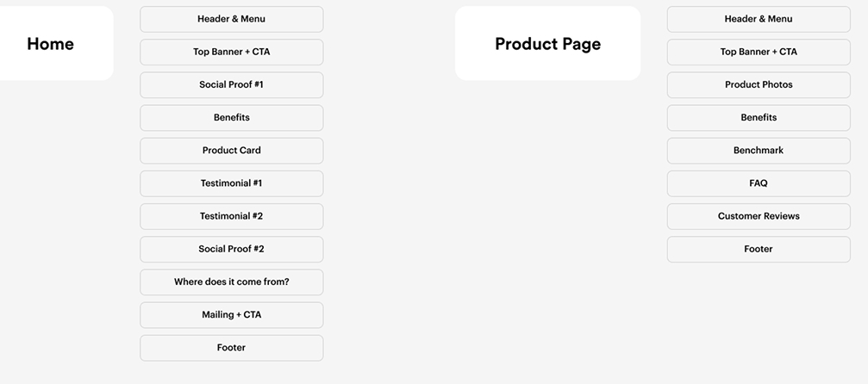Select Top Banner + CTA in Home column
868x384 pixels.
pos(231,52)
